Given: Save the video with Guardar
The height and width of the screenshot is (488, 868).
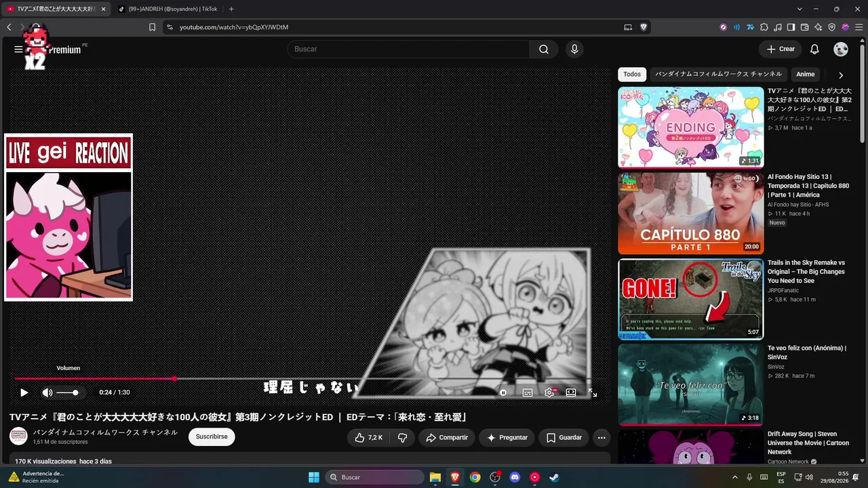Looking at the screenshot, I should click(564, 438).
